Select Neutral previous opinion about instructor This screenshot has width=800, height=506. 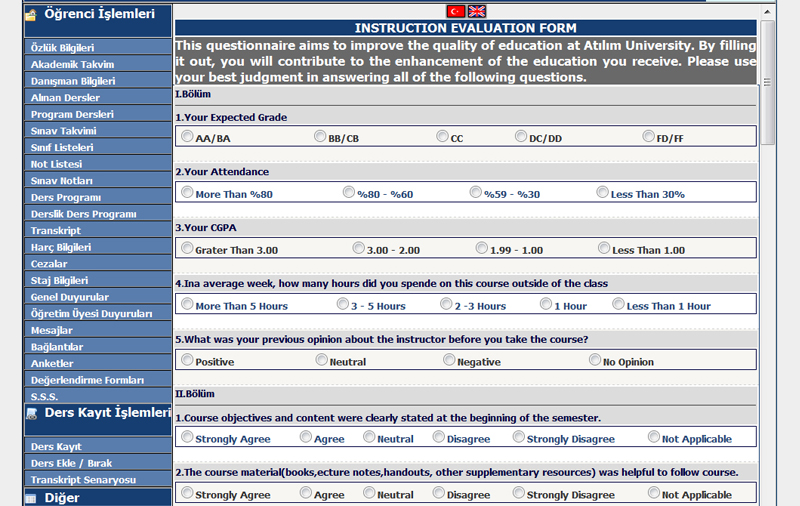point(321,360)
